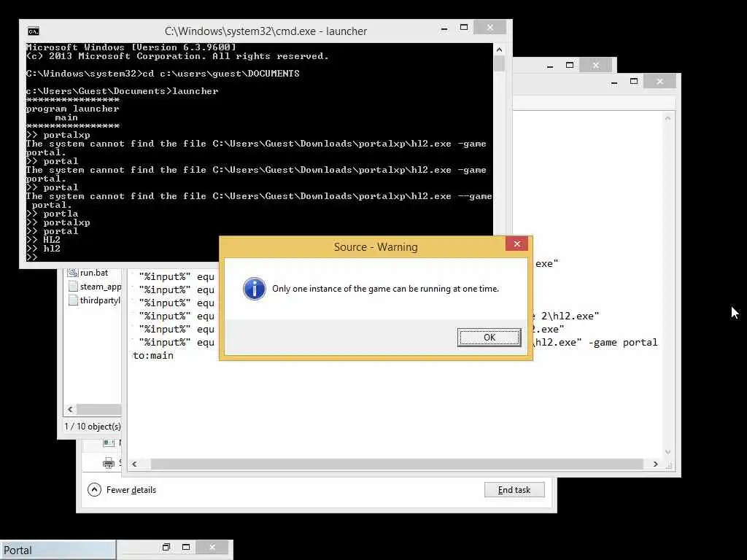Minimize the cmd.exe launcher window
This screenshot has width=747, height=560.
click(444, 29)
